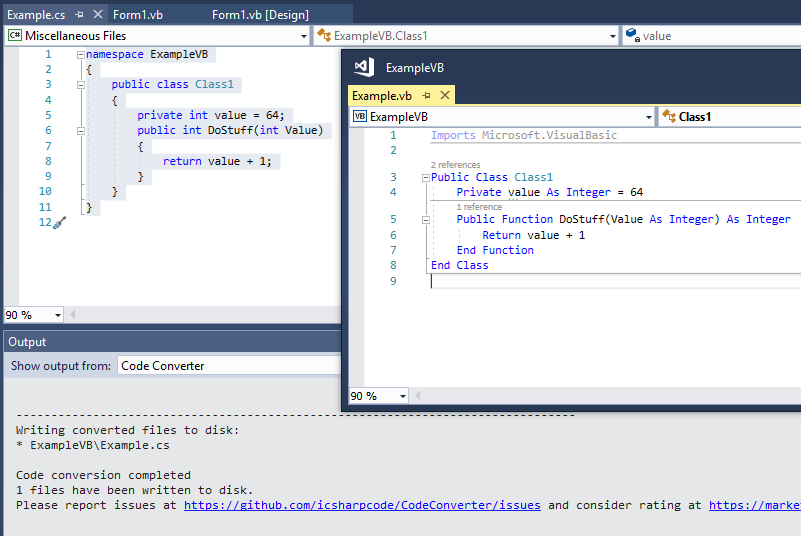
Task: Click the field icon beside value
Action: (632, 35)
